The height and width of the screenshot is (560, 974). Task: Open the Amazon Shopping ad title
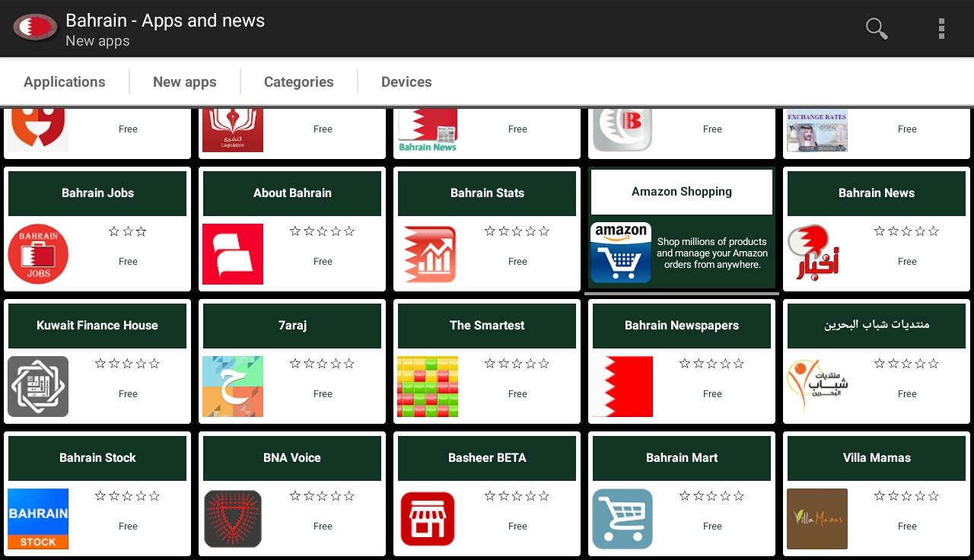pos(682,192)
